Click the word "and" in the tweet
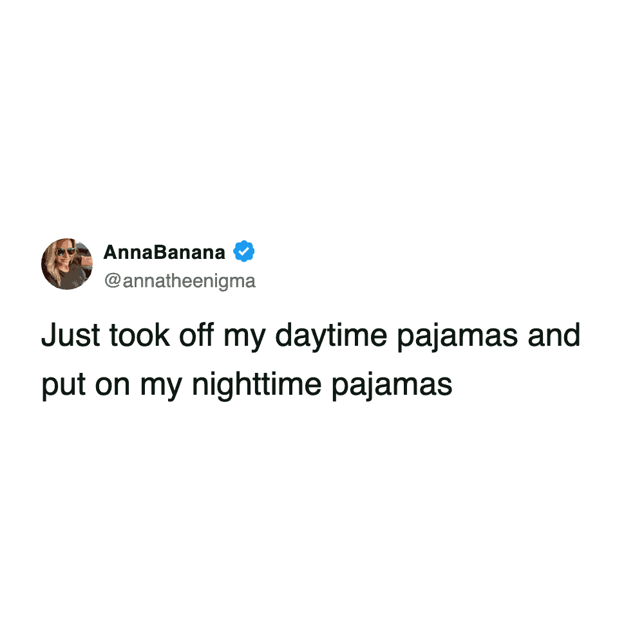644x644 pixels. pos(554,335)
